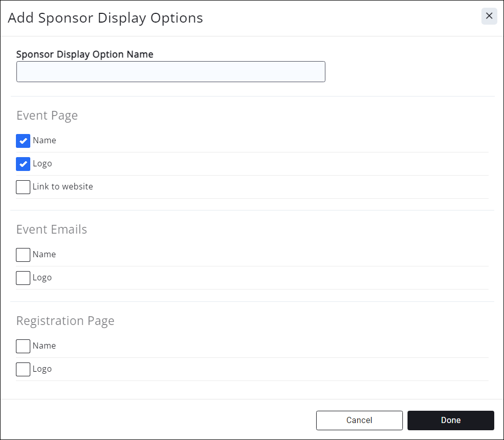Click the 'Logo' label under Event Page
The image size is (504, 440).
[42, 164]
